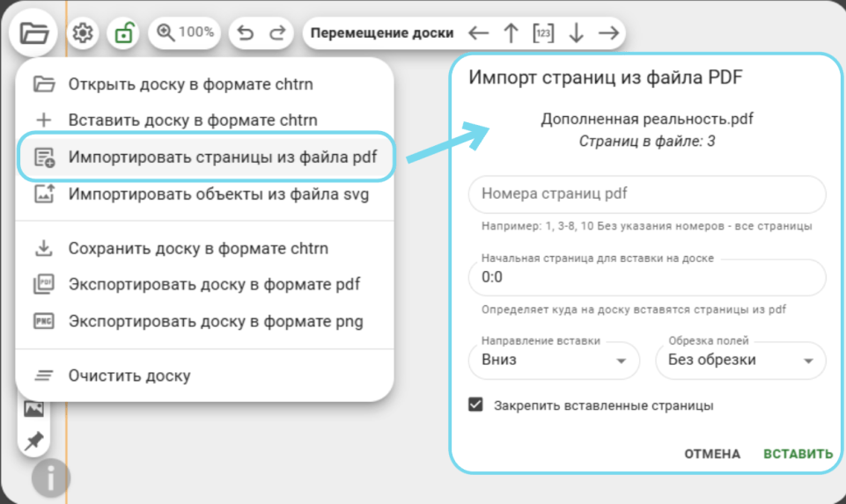Focus the Номера страниц pdf field
The width and height of the screenshot is (846, 504).
(647, 194)
